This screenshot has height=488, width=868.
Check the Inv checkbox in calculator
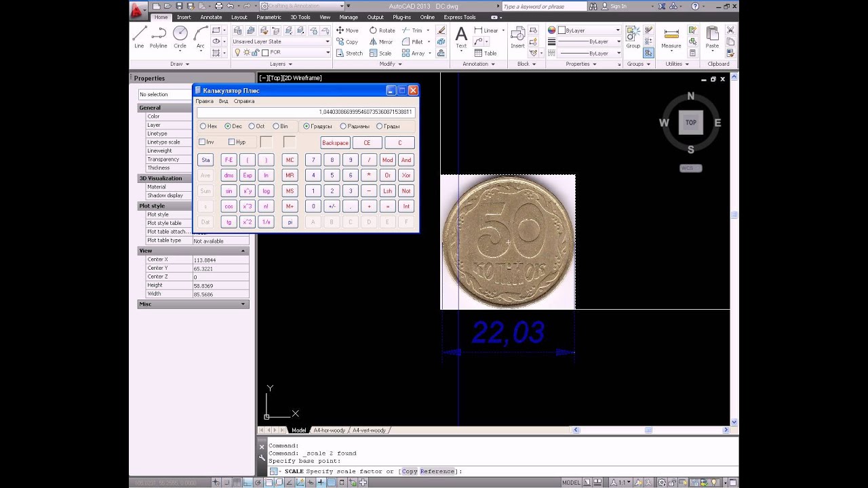point(206,142)
